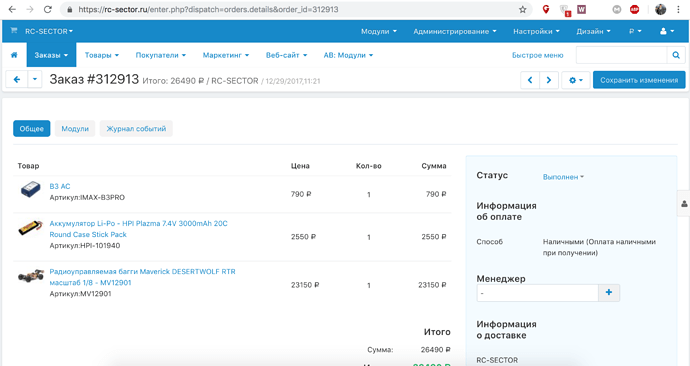Click the side panel person tab icon
This screenshot has width=690, height=366.
[x=684, y=204]
